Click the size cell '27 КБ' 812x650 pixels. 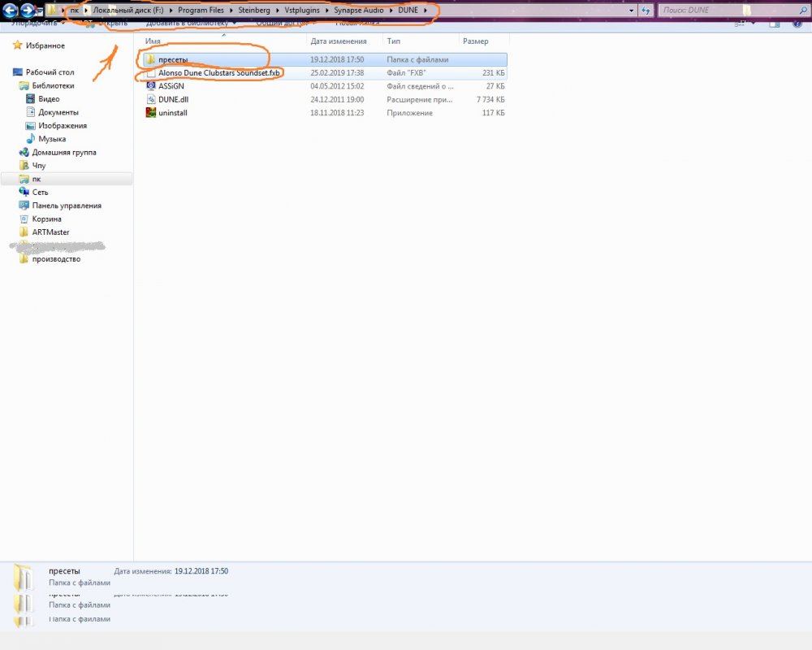pyautogui.click(x=495, y=86)
